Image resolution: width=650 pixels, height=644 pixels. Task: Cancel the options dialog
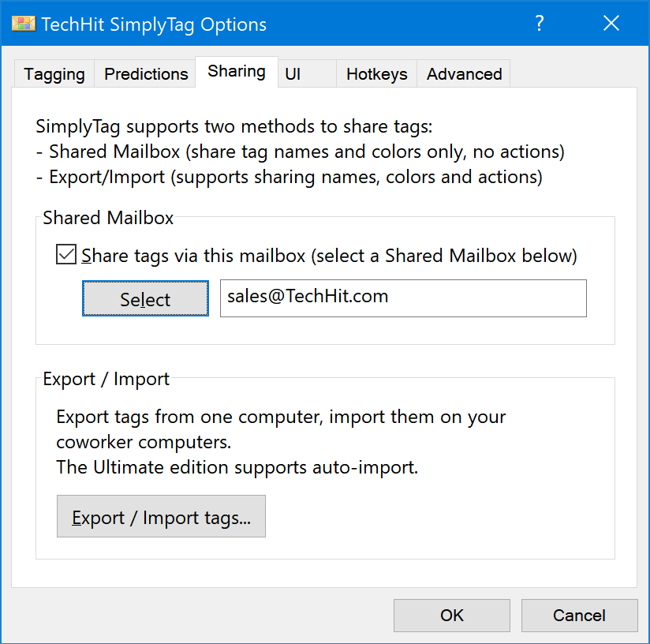point(579,616)
